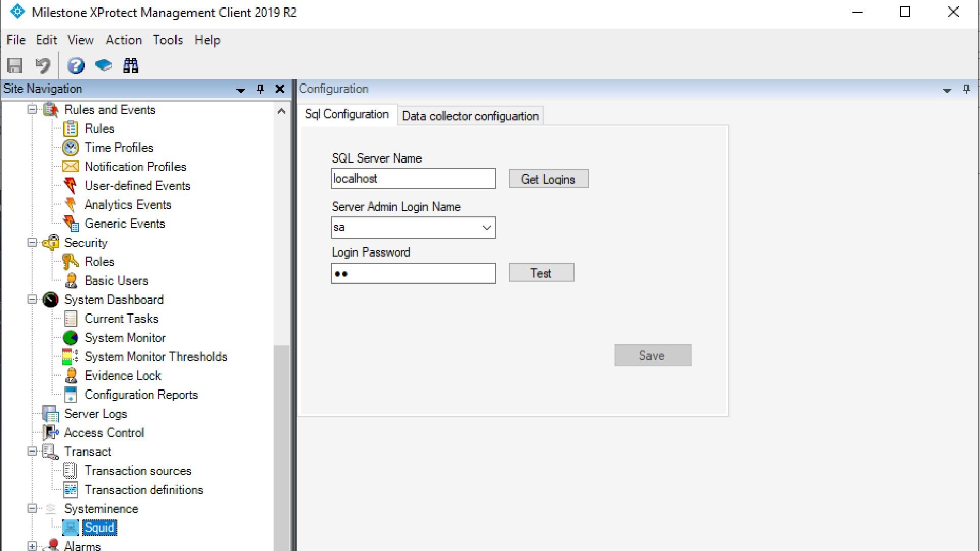Viewport: 980px width, 551px height.
Task: Switch to Data collector configuartion tab
Action: pos(470,116)
